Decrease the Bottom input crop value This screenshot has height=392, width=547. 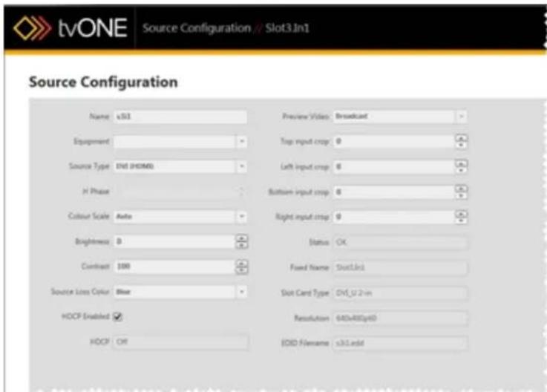(x=461, y=195)
